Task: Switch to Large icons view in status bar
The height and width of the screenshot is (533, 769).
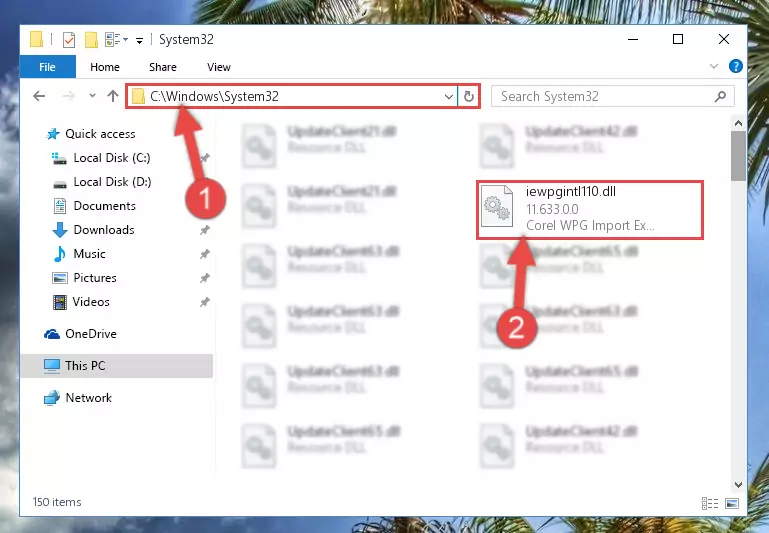Action: (x=732, y=503)
